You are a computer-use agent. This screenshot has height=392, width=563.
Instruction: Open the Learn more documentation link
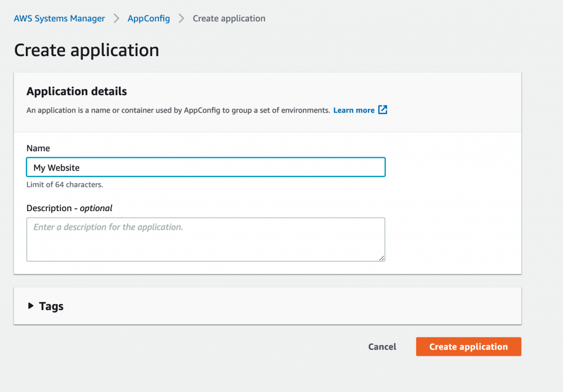pyautogui.click(x=354, y=110)
